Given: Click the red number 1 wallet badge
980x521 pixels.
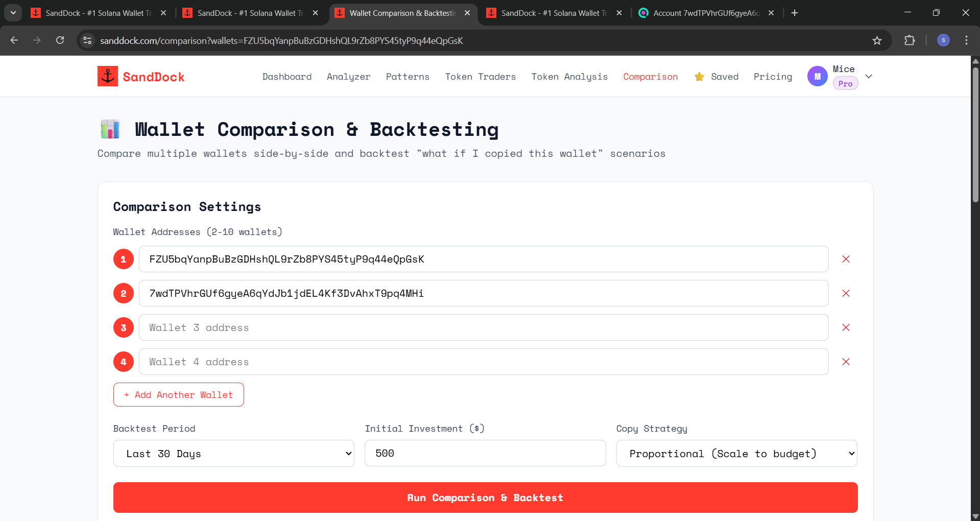Looking at the screenshot, I should pos(123,259).
